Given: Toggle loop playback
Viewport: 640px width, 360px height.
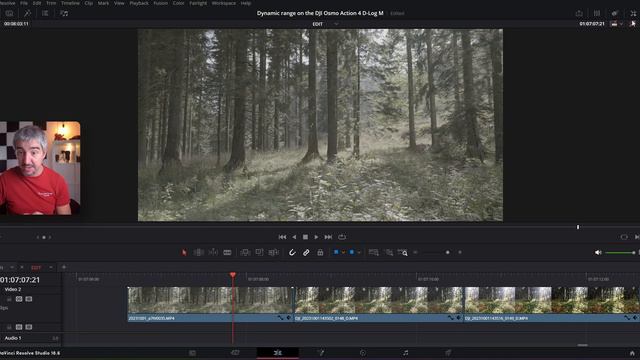Looking at the screenshot, I should click(x=342, y=237).
